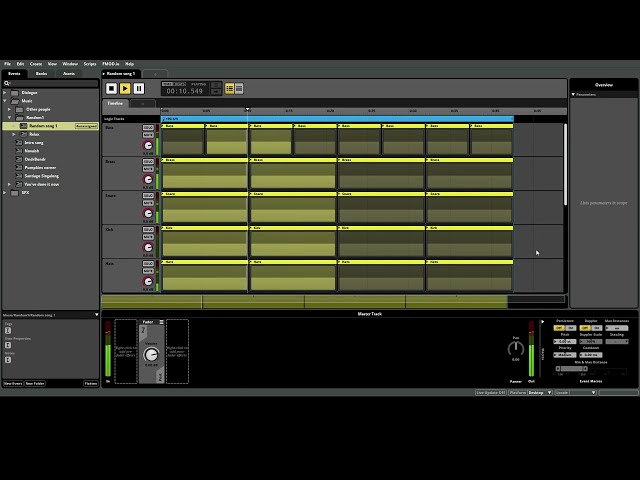Viewport: 640px width, 480px height.
Task: Click the Bass track volume knob
Action: pos(148,145)
